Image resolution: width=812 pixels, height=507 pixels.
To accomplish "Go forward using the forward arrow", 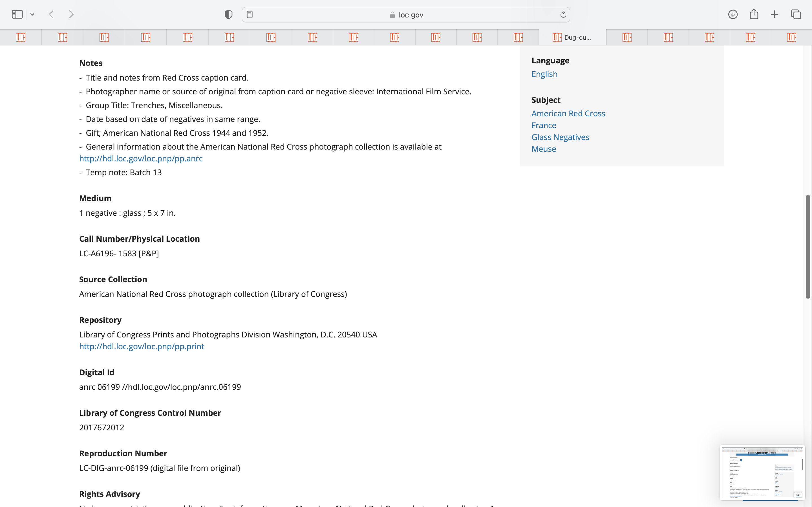I will pos(71,14).
